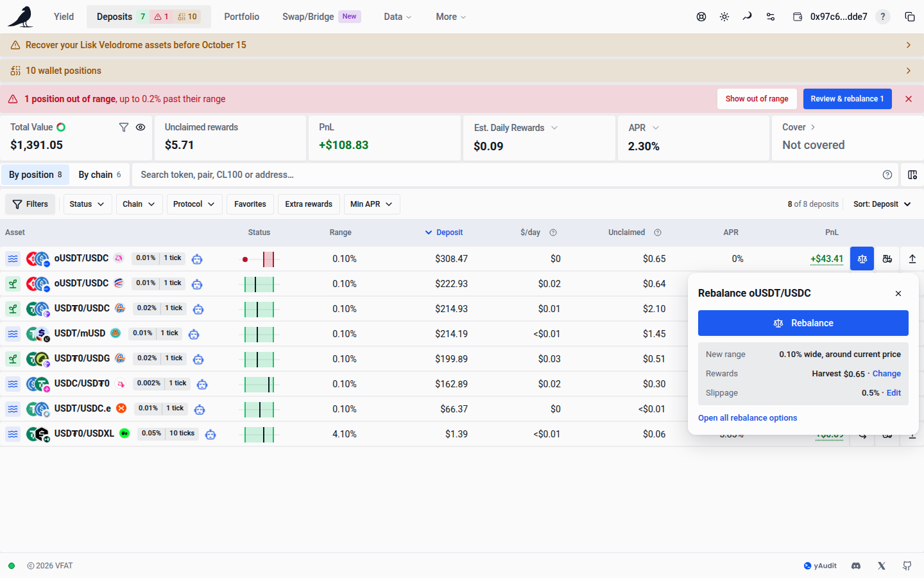Open the lifebuoy support icon

click(x=701, y=17)
